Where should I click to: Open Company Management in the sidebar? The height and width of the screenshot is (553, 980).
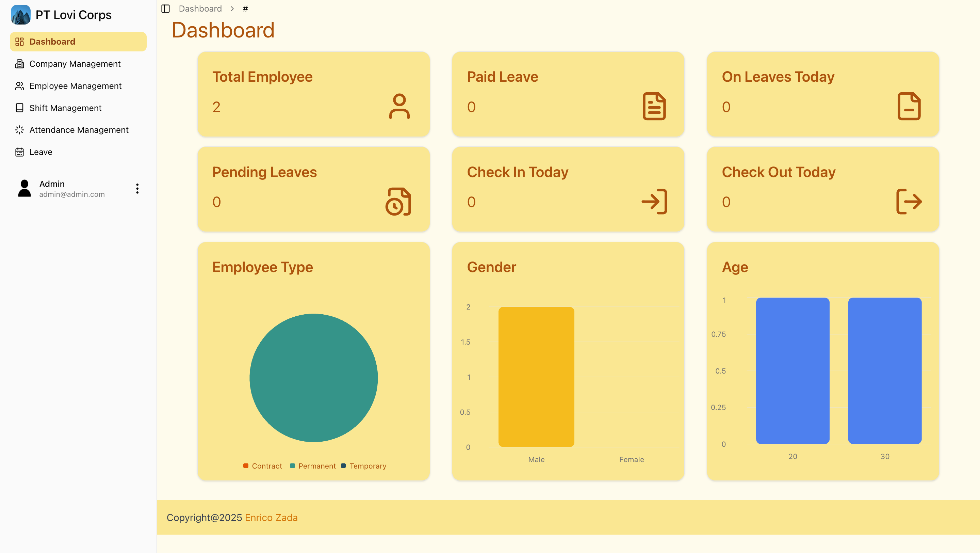coord(75,64)
